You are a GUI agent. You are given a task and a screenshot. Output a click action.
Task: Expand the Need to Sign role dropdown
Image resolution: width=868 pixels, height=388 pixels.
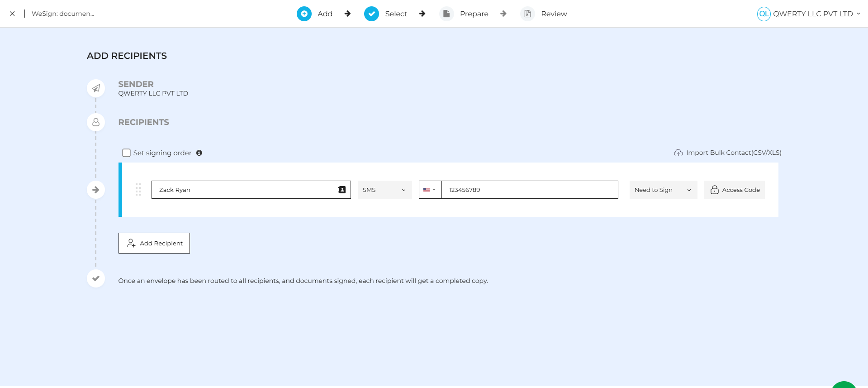click(x=663, y=190)
